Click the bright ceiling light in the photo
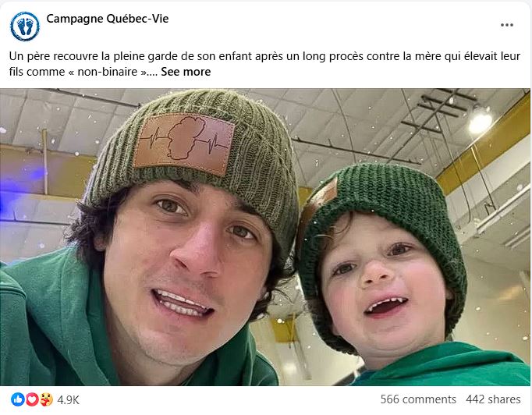The height and width of the screenshot is (415, 532). (x=480, y=121)
